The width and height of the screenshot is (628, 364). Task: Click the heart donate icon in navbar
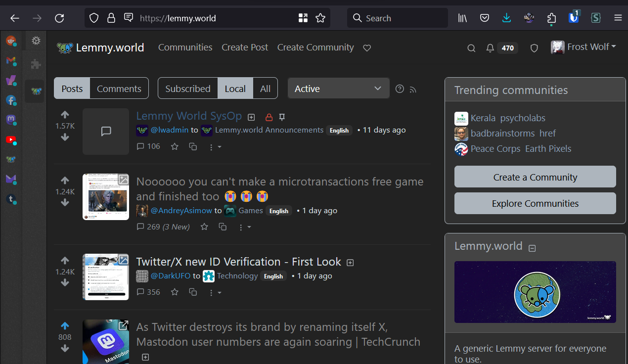[367, 48]
